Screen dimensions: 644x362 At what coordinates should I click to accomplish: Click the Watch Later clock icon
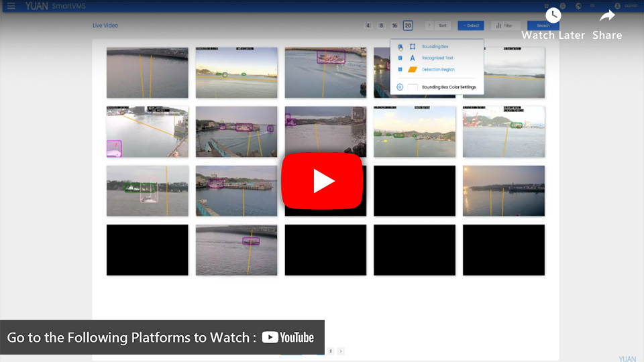(553, 16)
